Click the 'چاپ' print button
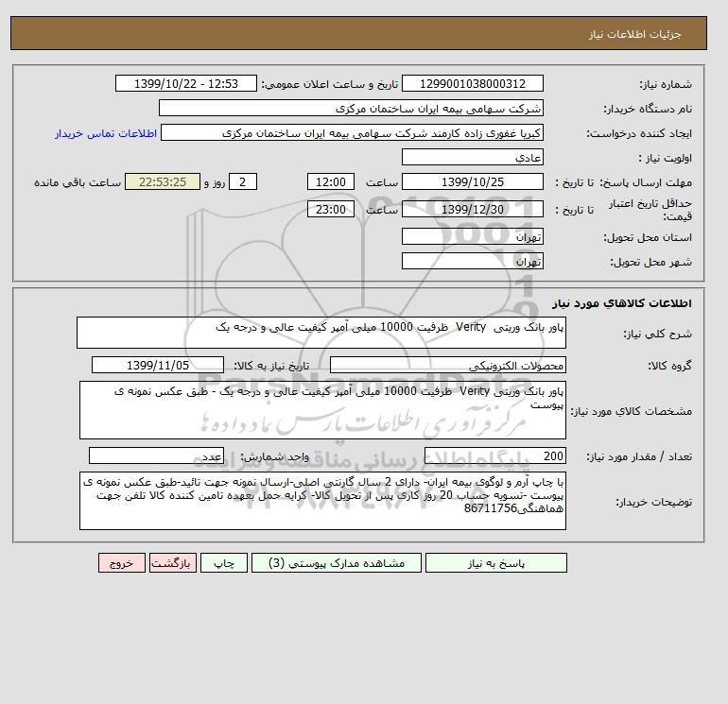This screenshot has width=728, height=704. [x=224, y=563]
